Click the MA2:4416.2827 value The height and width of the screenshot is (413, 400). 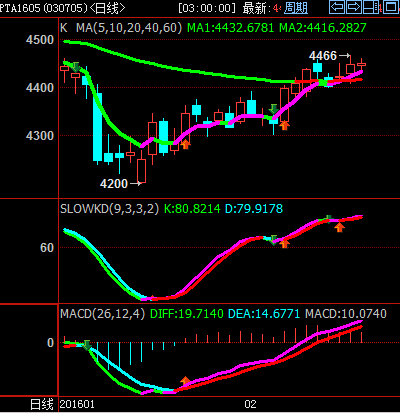[323, 28]
